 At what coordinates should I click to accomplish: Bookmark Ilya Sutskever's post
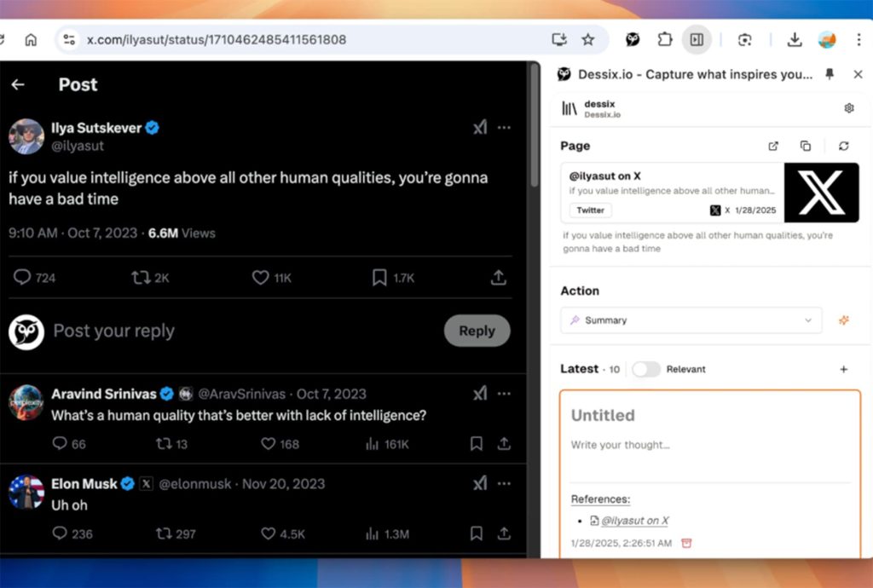379,278
